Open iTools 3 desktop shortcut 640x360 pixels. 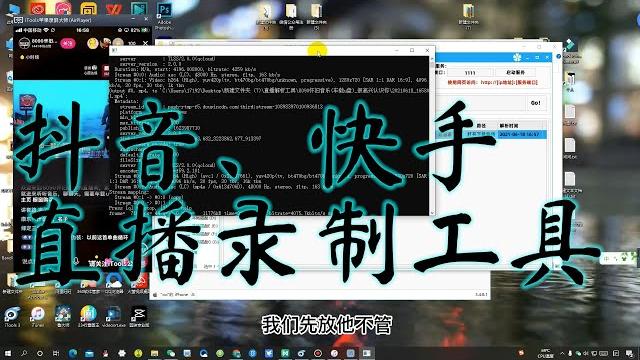(x=12, y=315)
